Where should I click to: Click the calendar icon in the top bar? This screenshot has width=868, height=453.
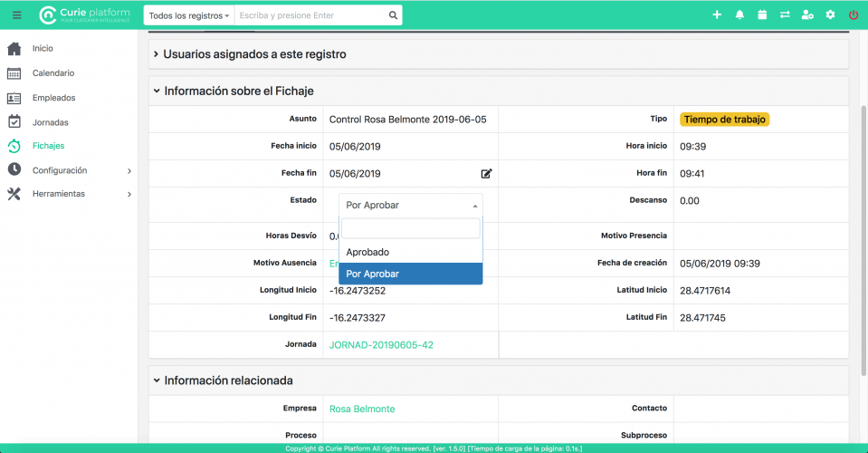(762, 14)
